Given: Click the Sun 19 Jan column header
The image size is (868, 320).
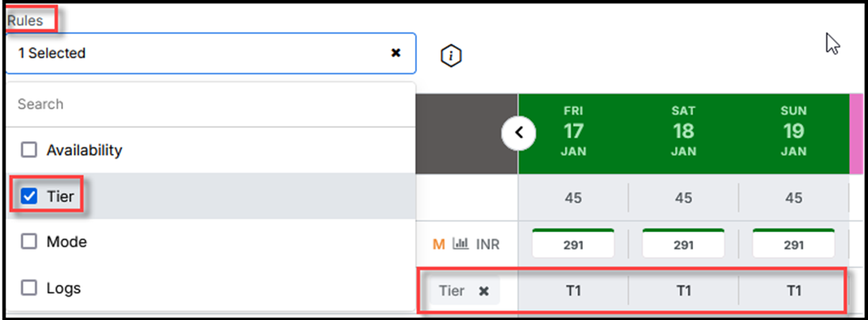Looking at the screenshot, I should (x=794, y=131).
